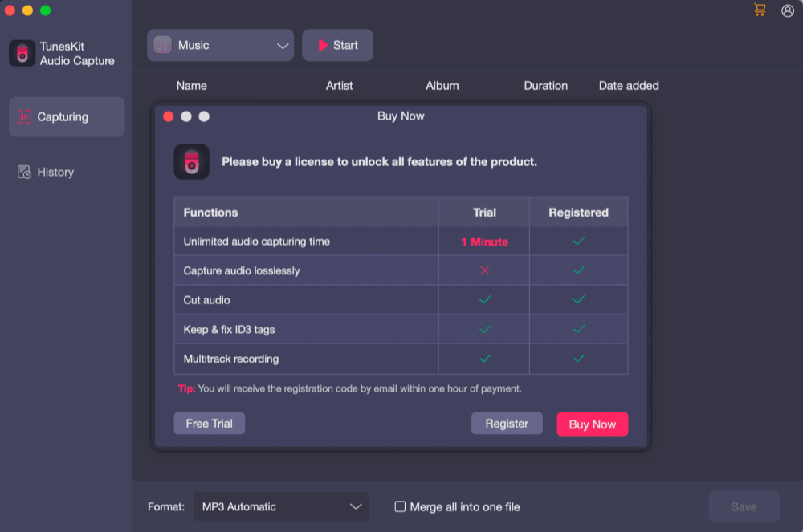Click the TunesKit icon in Buy Now dialog
The image size is (803, 532).
pos(190,161)
